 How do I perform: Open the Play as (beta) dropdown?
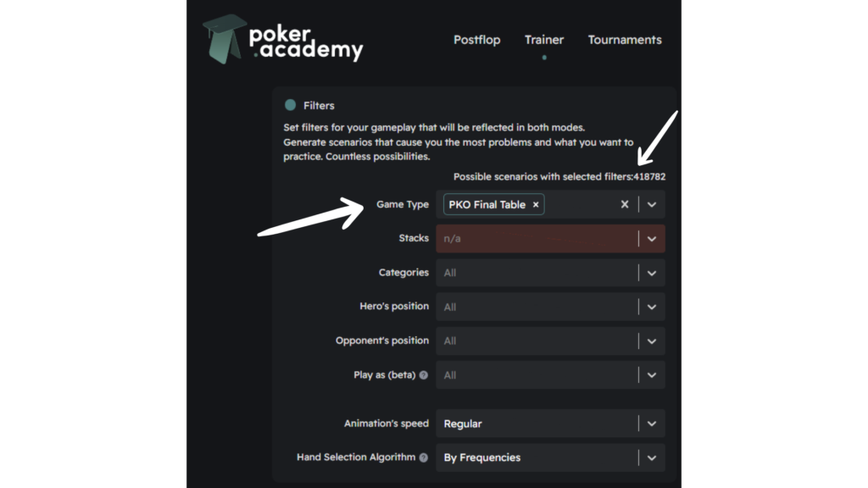coord(652,374)
